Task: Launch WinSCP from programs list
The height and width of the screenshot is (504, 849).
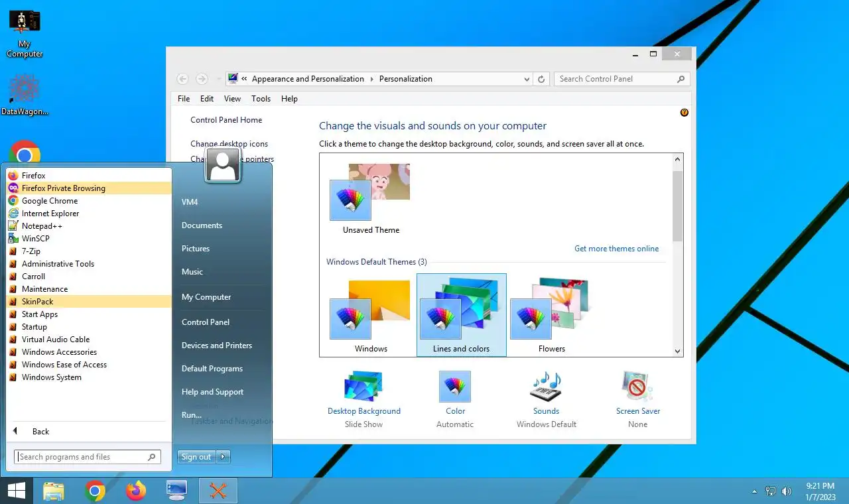Action: (89, 239)
